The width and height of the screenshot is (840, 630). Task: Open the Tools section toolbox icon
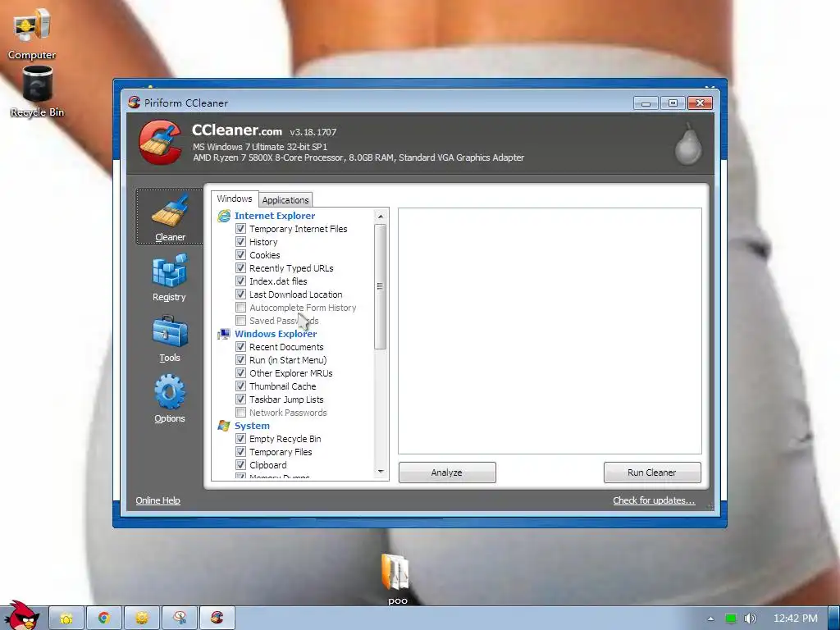[x=170, y=338]
